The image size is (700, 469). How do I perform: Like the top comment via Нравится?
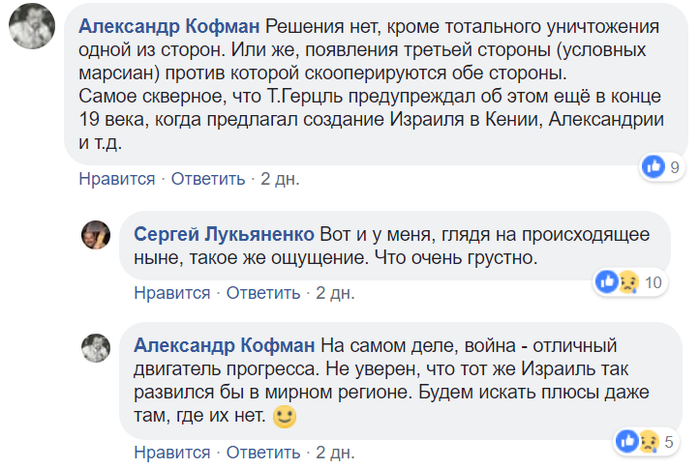tap(117, 179)
